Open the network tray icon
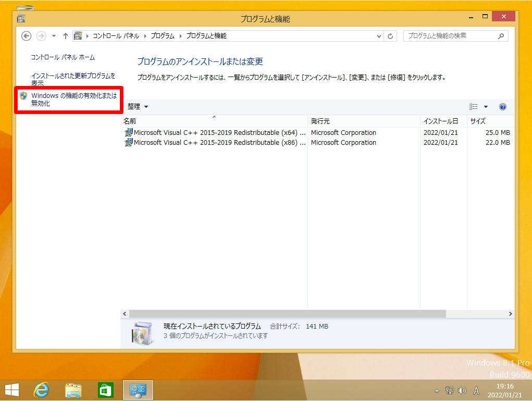Image resolution: width=532 pixels, height=401 pixels. (449, 391)
